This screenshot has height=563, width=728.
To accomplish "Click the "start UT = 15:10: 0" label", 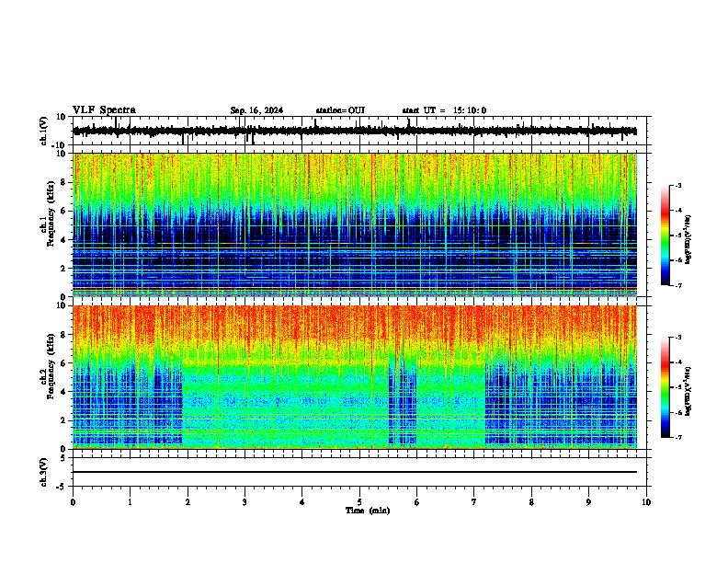I will (444, 110).
